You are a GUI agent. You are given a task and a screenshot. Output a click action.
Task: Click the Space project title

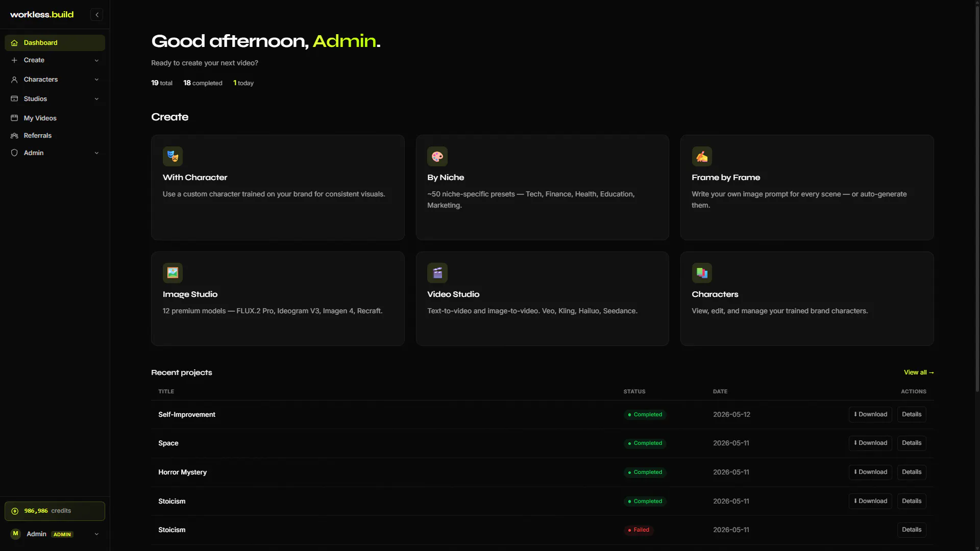[x=168, y=443]
